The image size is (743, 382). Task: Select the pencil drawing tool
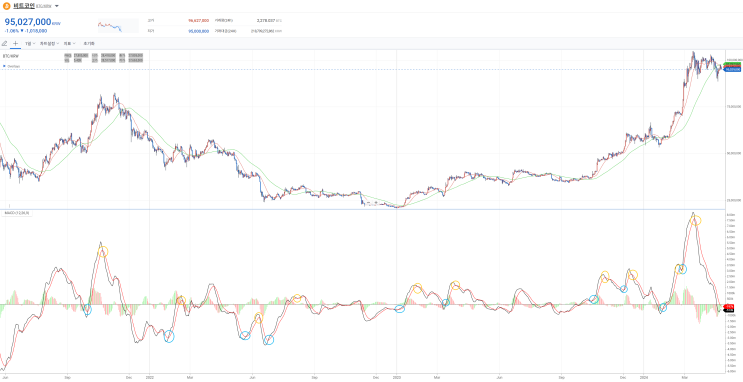pos(5,43)
